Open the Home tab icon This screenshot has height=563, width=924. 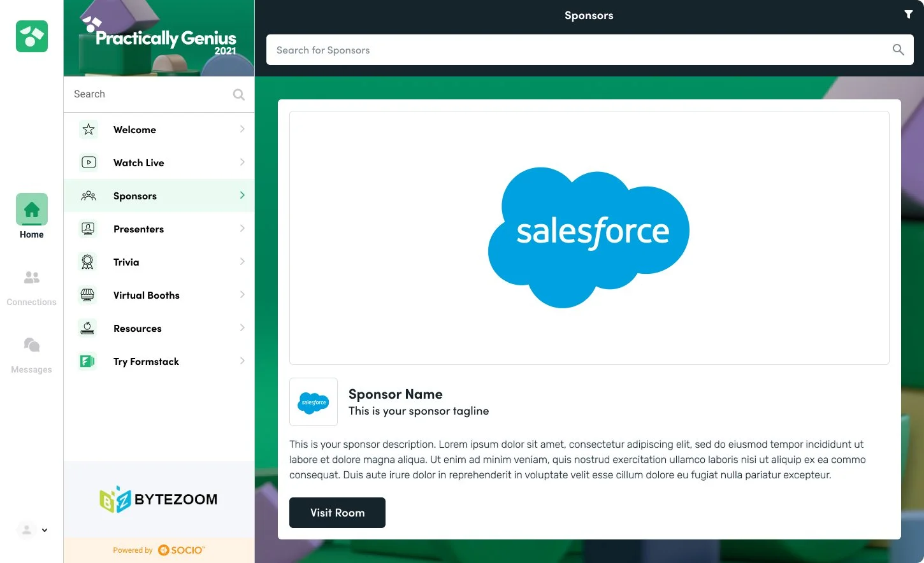(32, 209)
